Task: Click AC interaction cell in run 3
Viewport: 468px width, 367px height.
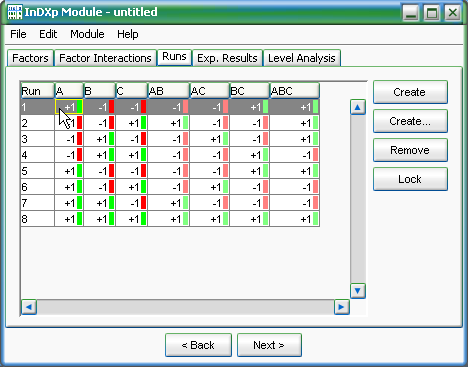Action: (210, 139)
